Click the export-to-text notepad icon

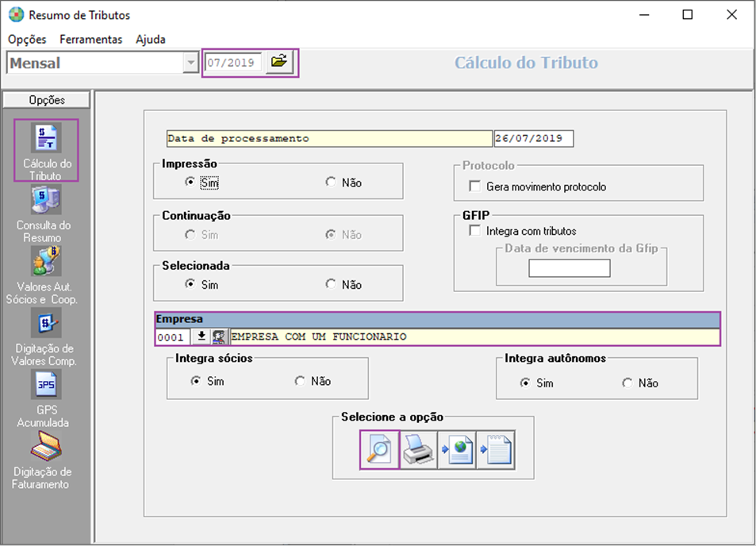pos(496,449)
